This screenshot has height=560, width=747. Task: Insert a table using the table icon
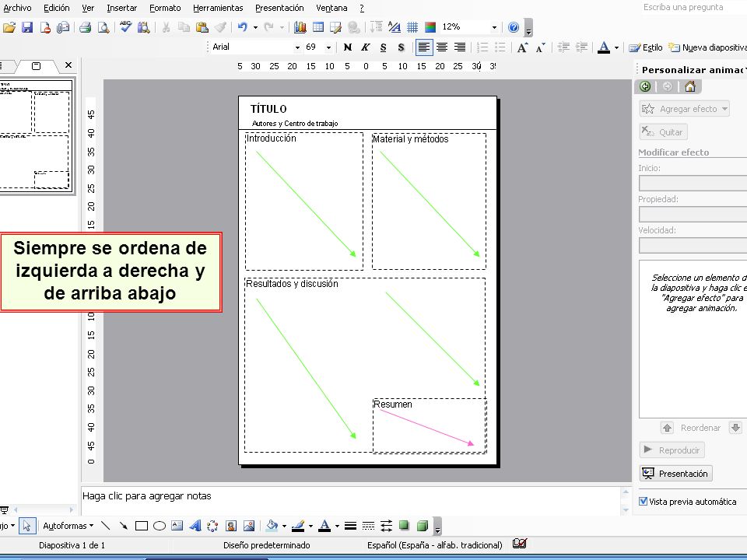pyautogui.click(x=317, y=27)
